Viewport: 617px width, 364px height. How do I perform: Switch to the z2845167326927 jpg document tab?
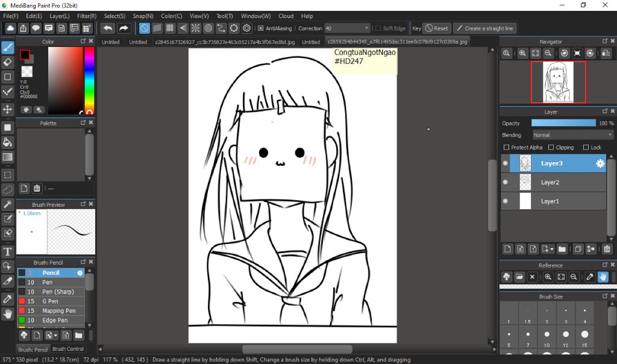225,42
